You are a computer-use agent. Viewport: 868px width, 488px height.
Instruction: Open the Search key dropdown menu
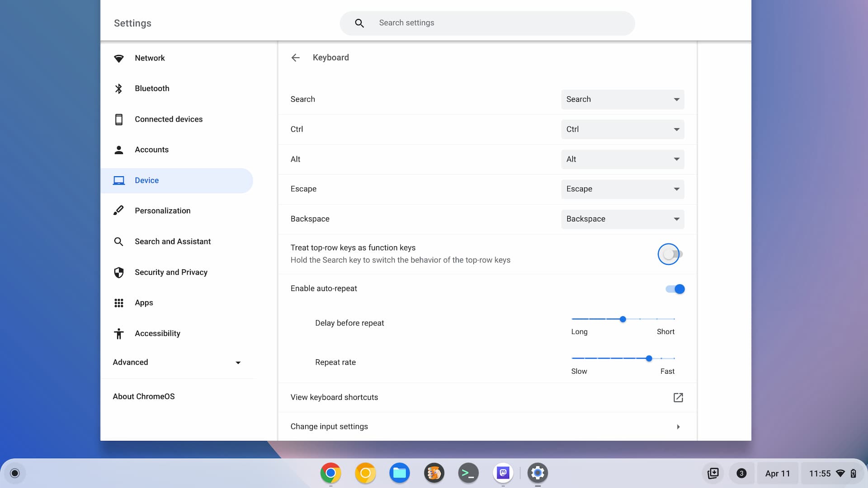coord(622,99)
